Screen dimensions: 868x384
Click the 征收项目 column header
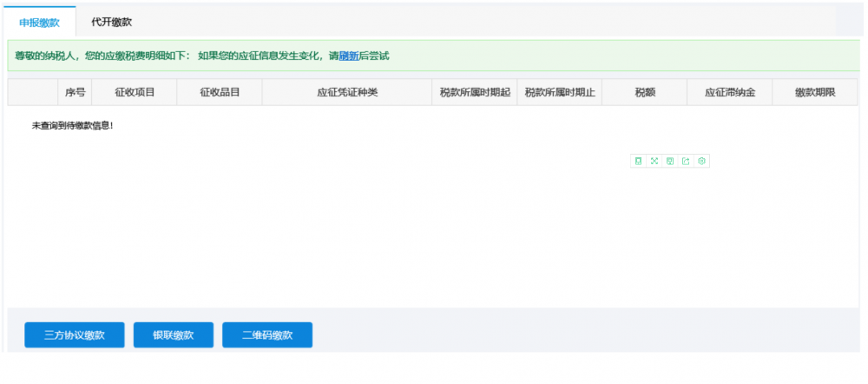(x=135, y=92)
